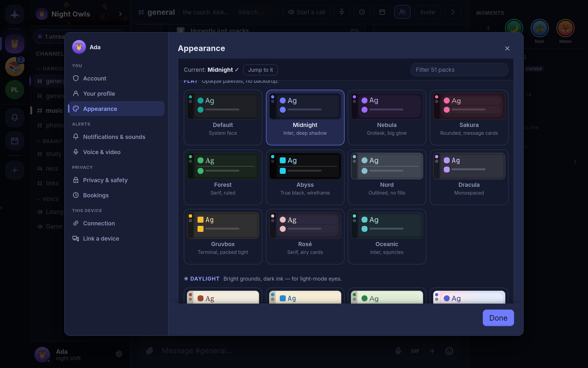This screenshot has height=368, width=588.
Task: Focus the Filter 51 packs field
Action: (459, 70)
